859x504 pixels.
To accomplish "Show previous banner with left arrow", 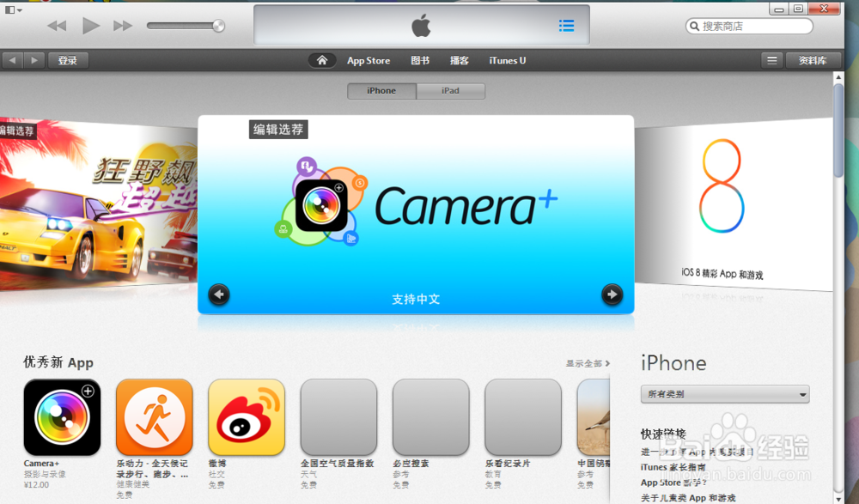I will [219, 295].
